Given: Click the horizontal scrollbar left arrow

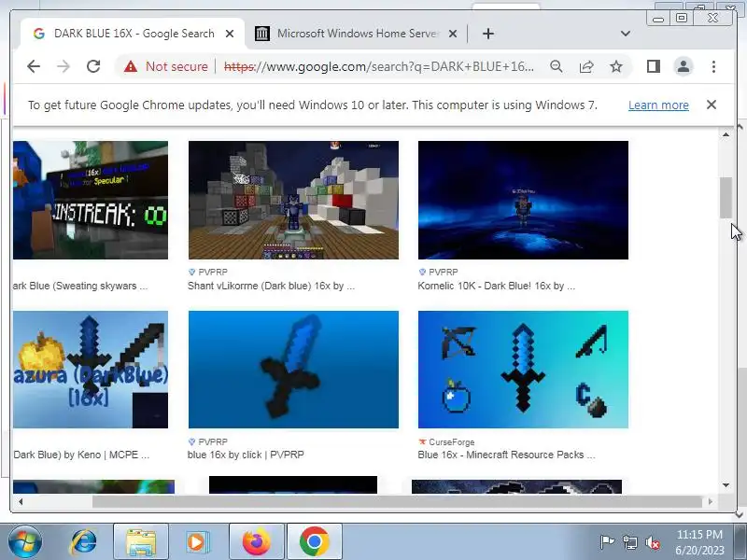Looking at the screenshot, I should (x=21, y=501).
